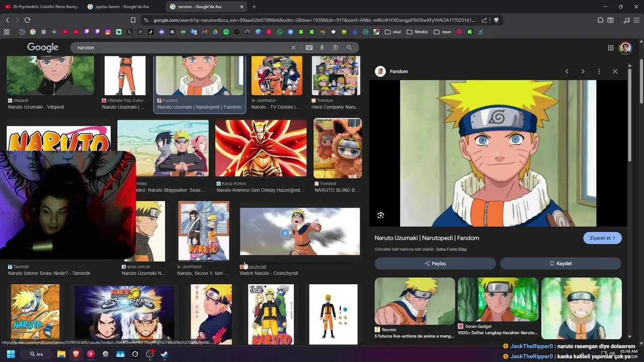Start voice search with microphone icon

point(322,47)
